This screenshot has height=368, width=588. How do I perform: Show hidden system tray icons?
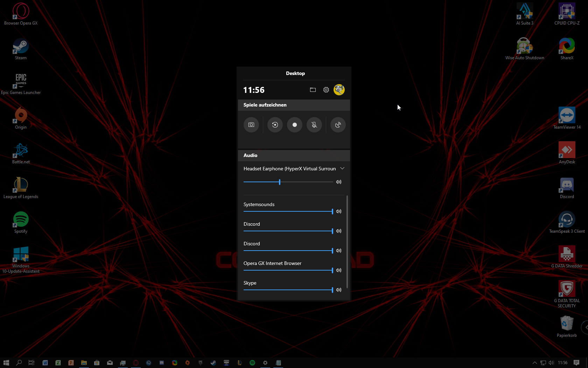pos(534,363)
